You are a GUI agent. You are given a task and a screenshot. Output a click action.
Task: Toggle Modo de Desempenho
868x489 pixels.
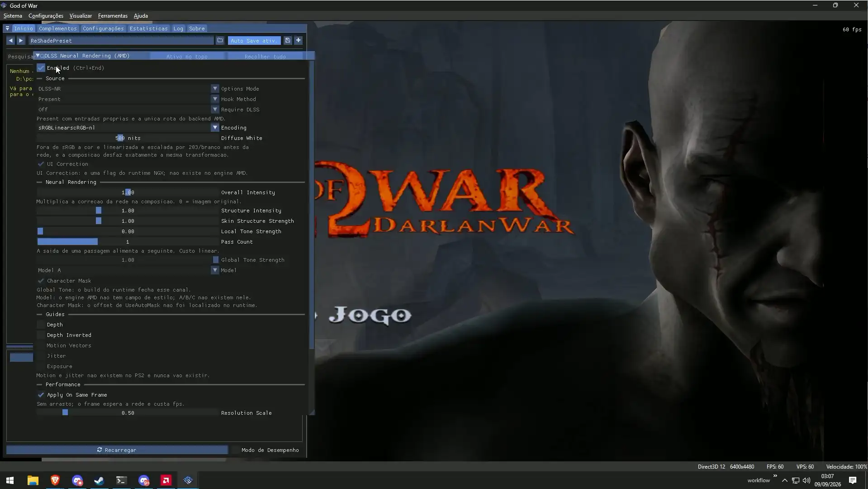pyautogui.click(x=266, y=450)
